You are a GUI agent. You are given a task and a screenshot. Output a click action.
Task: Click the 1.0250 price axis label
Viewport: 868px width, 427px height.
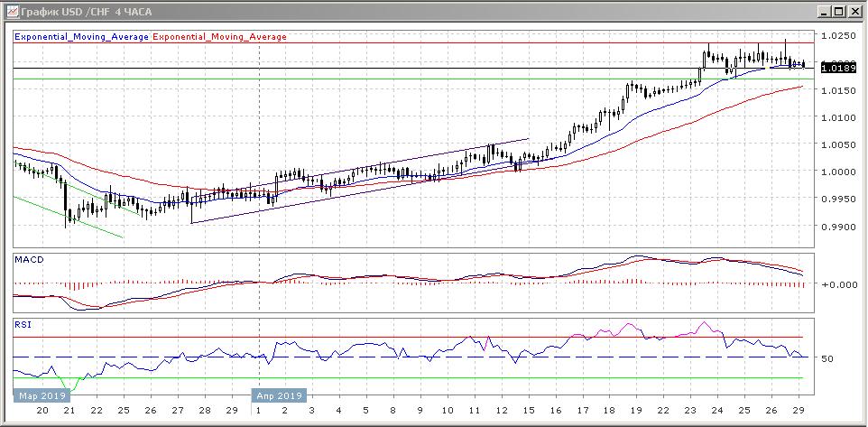pos(838,36)
